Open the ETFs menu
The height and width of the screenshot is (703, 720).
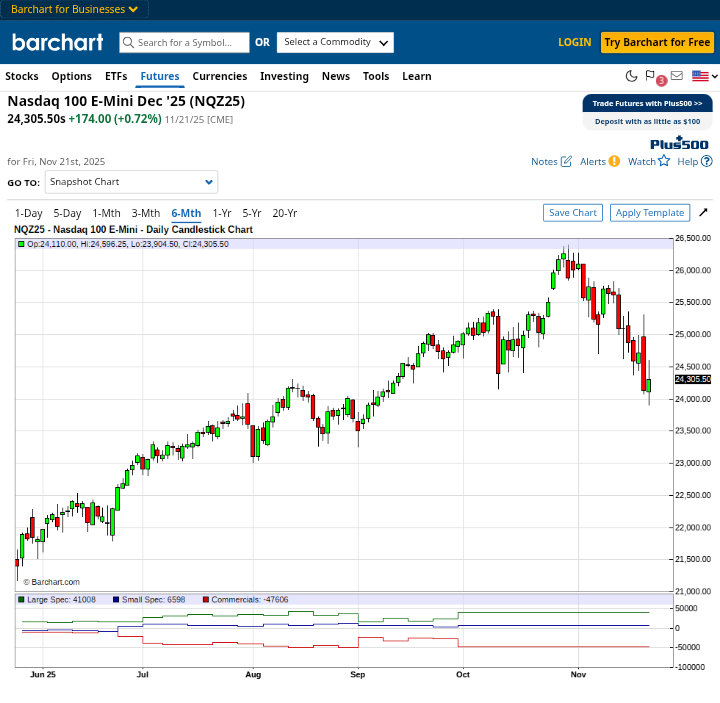116,76
